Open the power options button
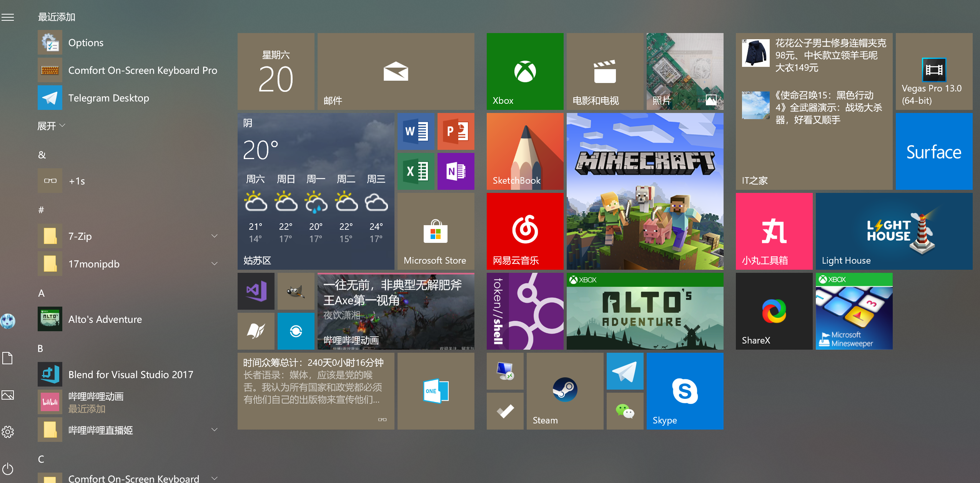Viewport: 980px width, 483px height. [x=8, y=469]
